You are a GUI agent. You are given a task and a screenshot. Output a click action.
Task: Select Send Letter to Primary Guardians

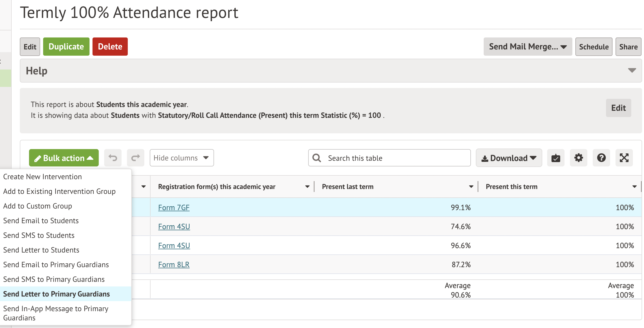pyautogui.click(x=56, y=294)
